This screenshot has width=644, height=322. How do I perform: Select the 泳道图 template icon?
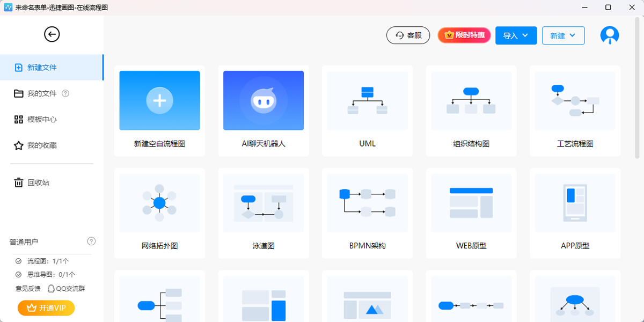[264, 203]
